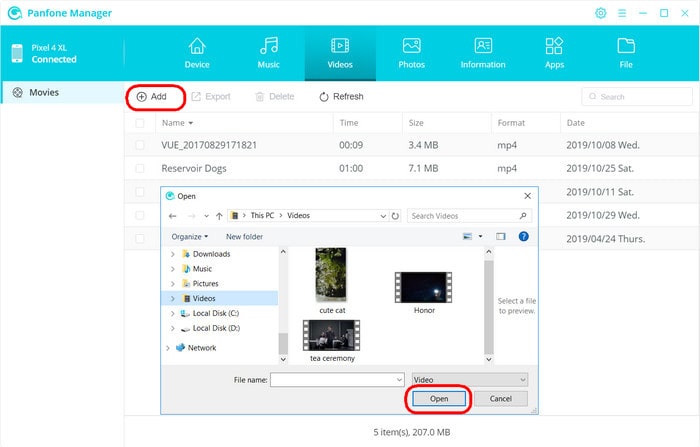The height and width of the screenshot is (447, 700).
Task: Check the Reservoir Dogs row checkbox
Action: click(140, 168)
